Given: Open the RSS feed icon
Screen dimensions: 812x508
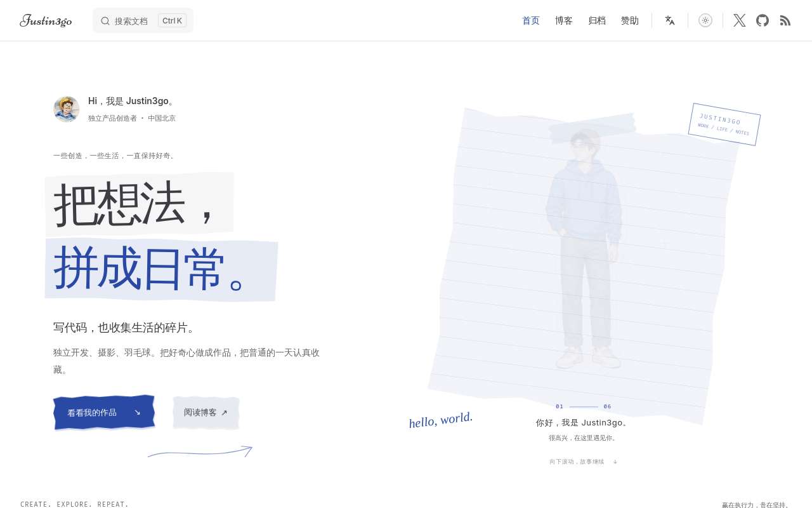Looking at the screenshot, I should pyautogui.click(x=785, y=20).
